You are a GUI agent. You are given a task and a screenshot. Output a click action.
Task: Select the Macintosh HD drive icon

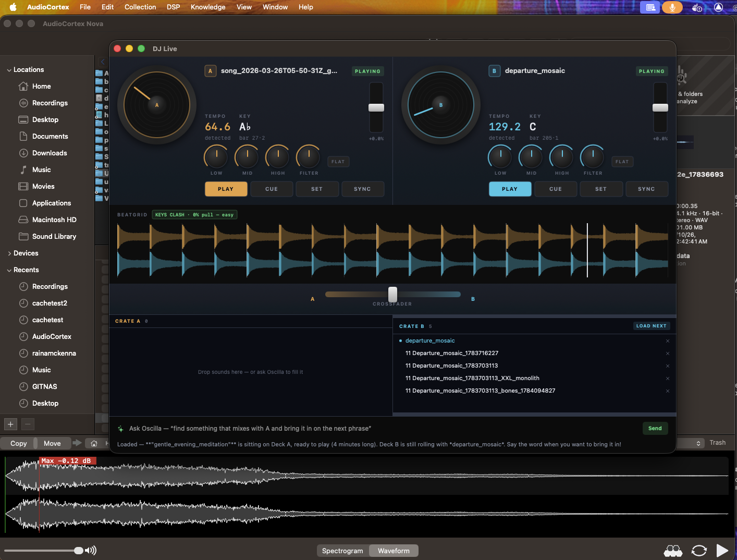23,220
